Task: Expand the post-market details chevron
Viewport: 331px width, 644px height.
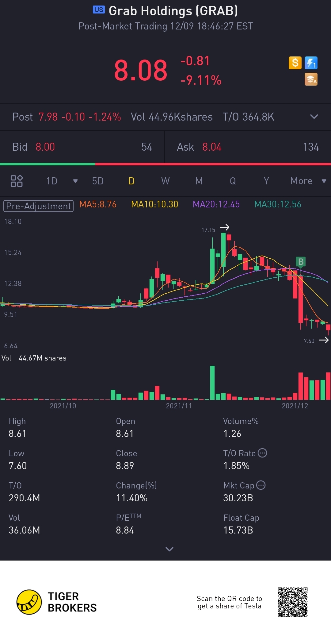Action: [x=314, y=117]
